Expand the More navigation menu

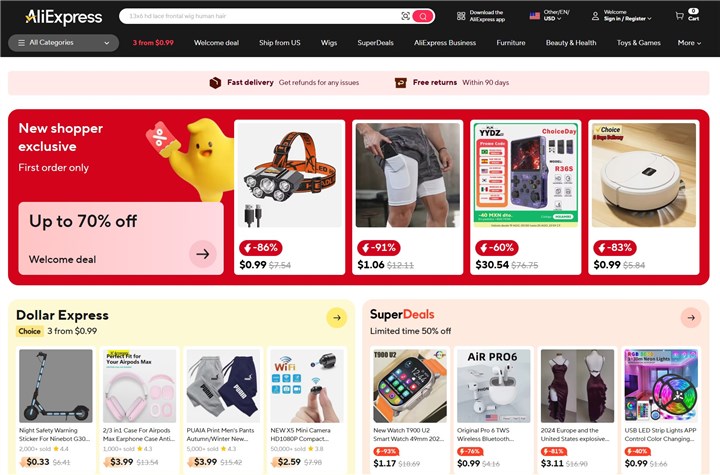click(x=689, y=43)
